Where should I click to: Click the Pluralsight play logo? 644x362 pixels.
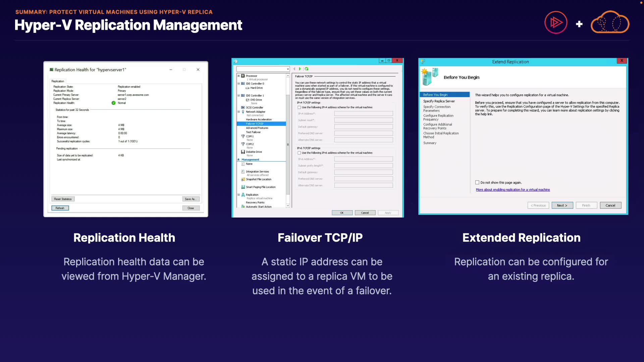coord(556,22)
